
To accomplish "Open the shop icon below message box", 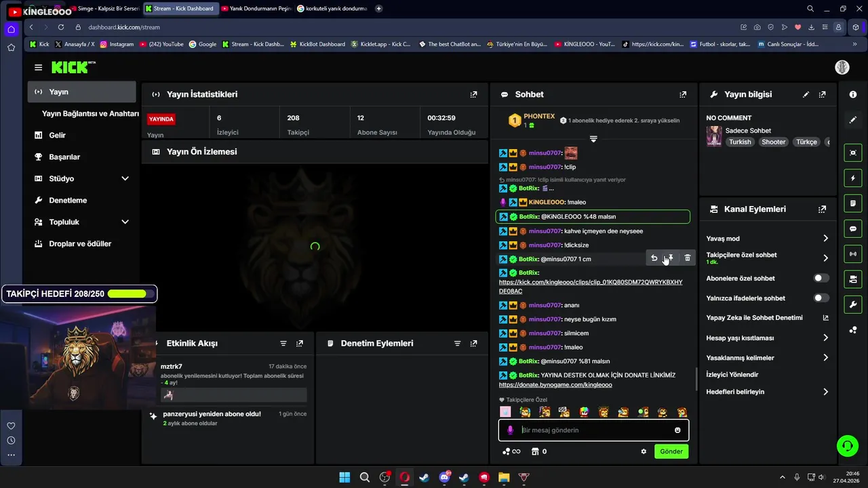I will [x=535, y=451].
